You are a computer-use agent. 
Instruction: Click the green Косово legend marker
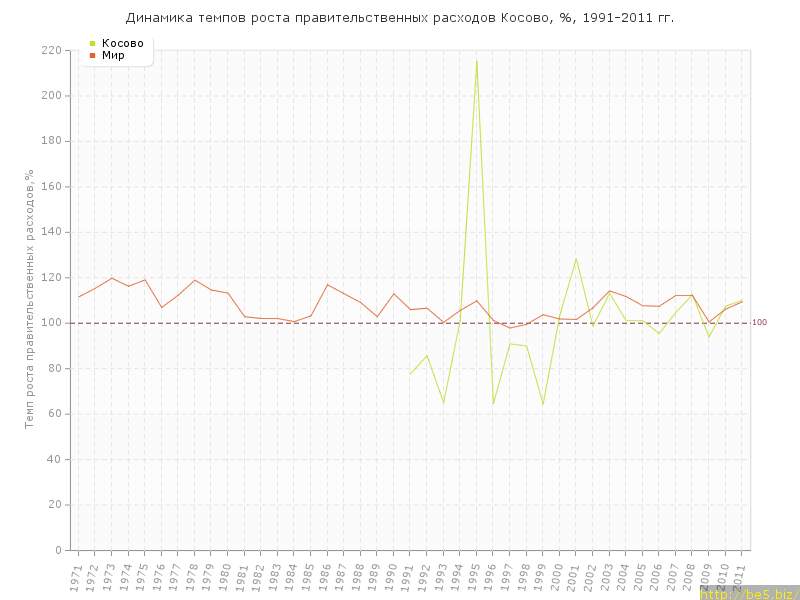pos(92,43)
